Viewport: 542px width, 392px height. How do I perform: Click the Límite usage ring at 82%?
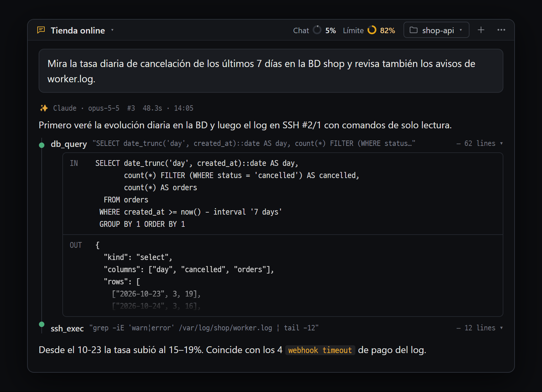click(x=372, y=30)
